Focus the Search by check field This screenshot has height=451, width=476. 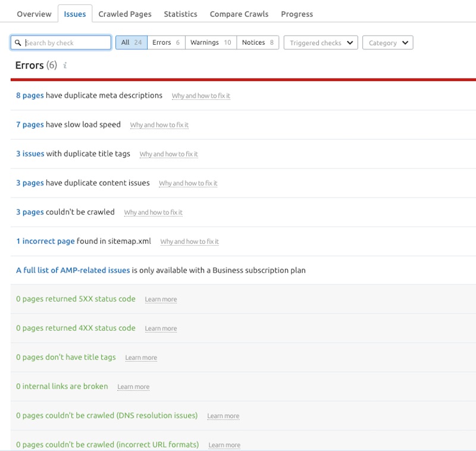61,42
